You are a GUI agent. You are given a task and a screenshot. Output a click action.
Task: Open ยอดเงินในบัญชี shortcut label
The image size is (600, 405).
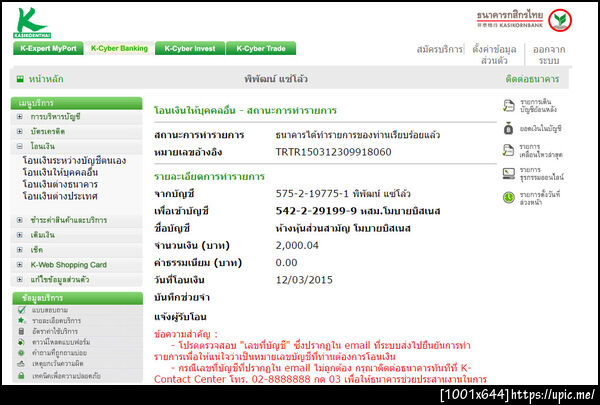(540, 129)
